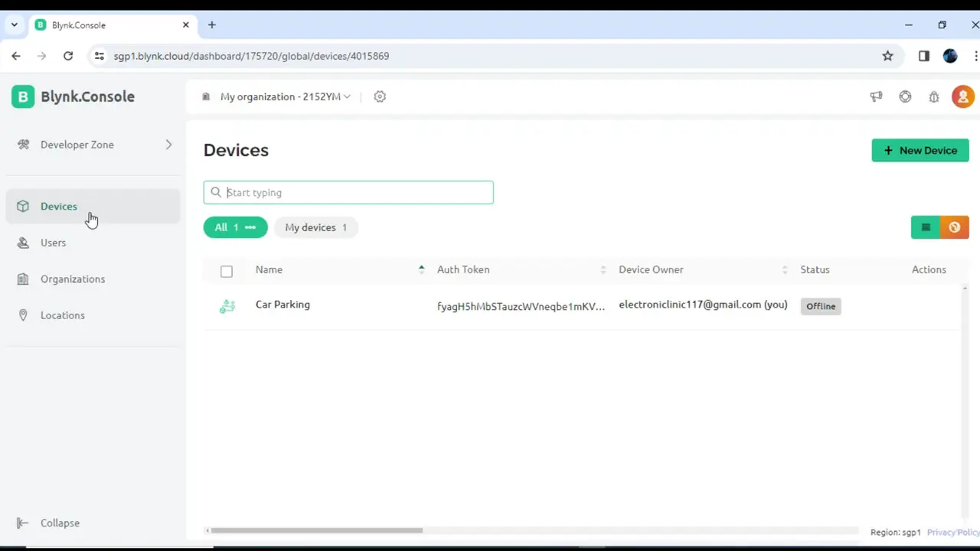Open user profile avatar
Screen dimensions: 980x551
pyautogui.click(x=963, y=96)
